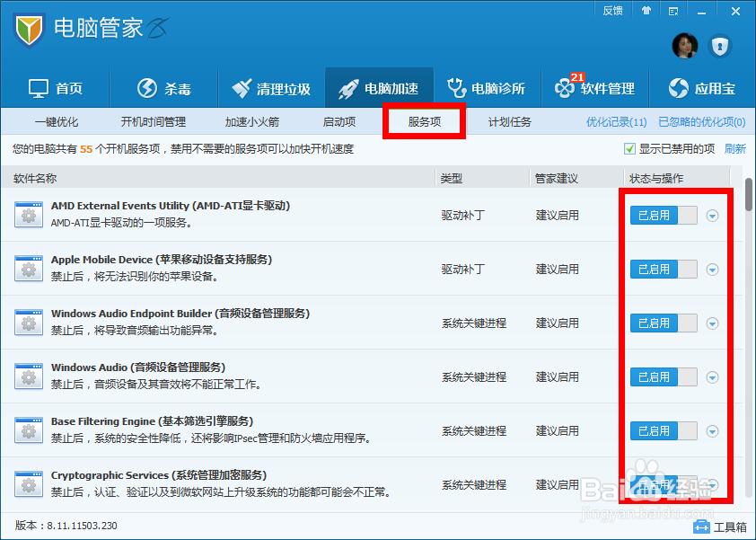Expand options arrow for Windows Audio Endpoint Builder

(712, 323)
